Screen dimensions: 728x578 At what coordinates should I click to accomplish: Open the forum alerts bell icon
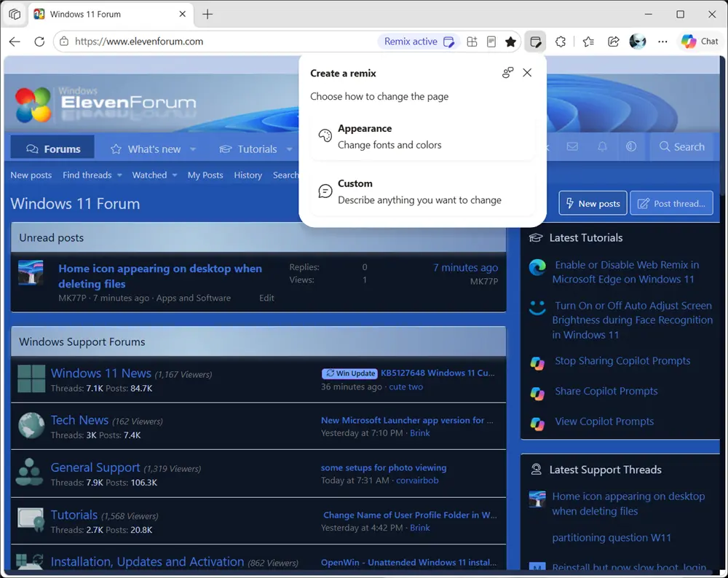tap(602, 147)
